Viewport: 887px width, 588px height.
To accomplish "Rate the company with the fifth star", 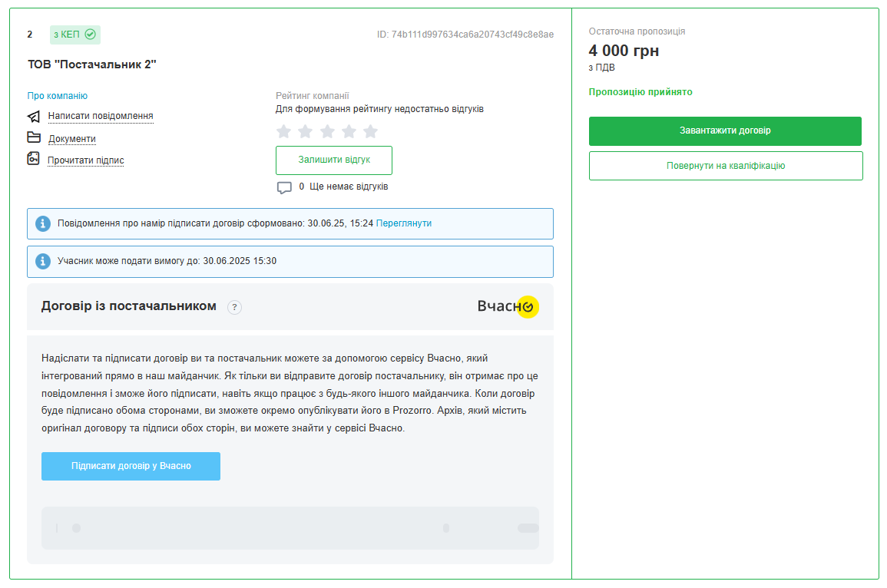I will point(371,131).
